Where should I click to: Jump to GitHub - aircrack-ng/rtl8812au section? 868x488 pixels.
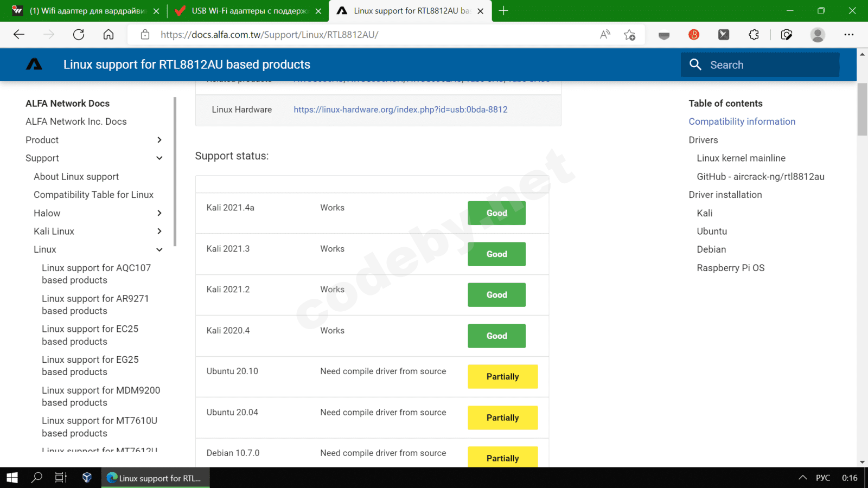coord(761,177)
